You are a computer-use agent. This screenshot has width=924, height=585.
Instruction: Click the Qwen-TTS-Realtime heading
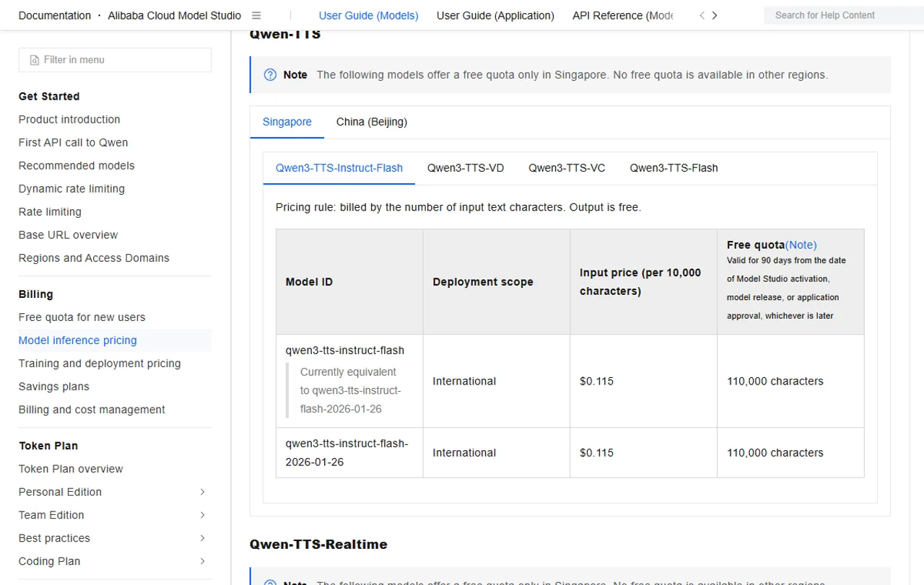point(318,545)
